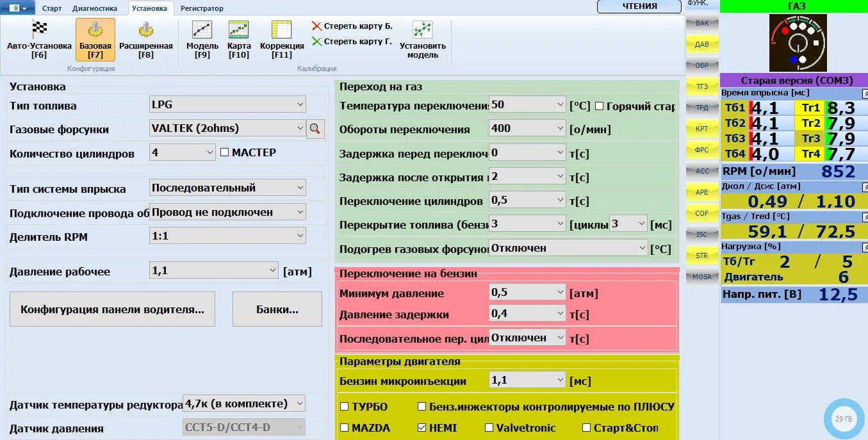Viewport: 868px width, 440px height.
Task: Click the 29 ГБ circular indicator
Action: tap(844, 420)
